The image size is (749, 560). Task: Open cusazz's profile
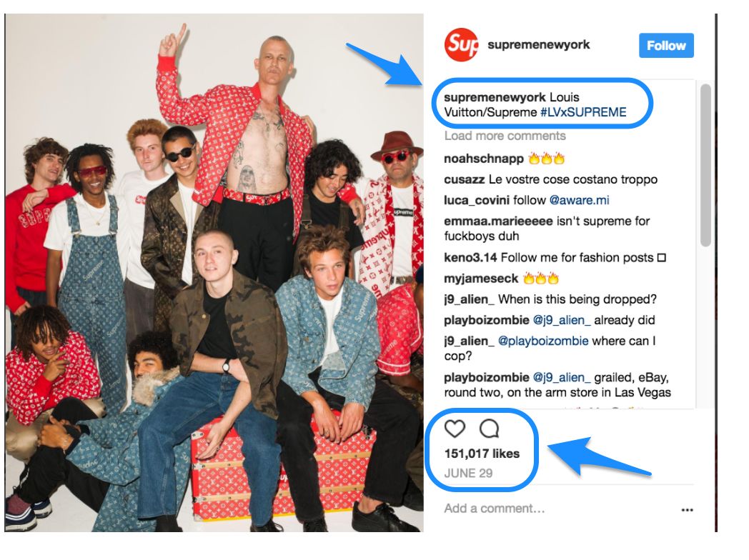465,179
